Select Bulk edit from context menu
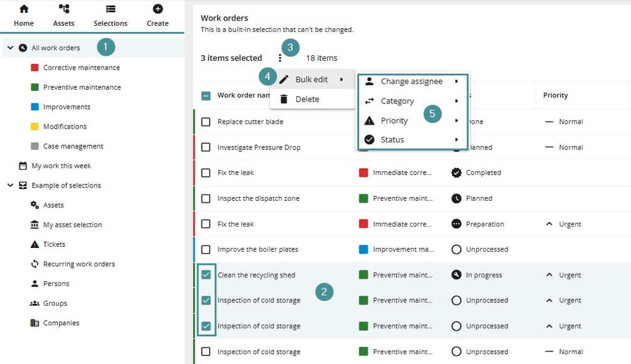 point(312,80)
